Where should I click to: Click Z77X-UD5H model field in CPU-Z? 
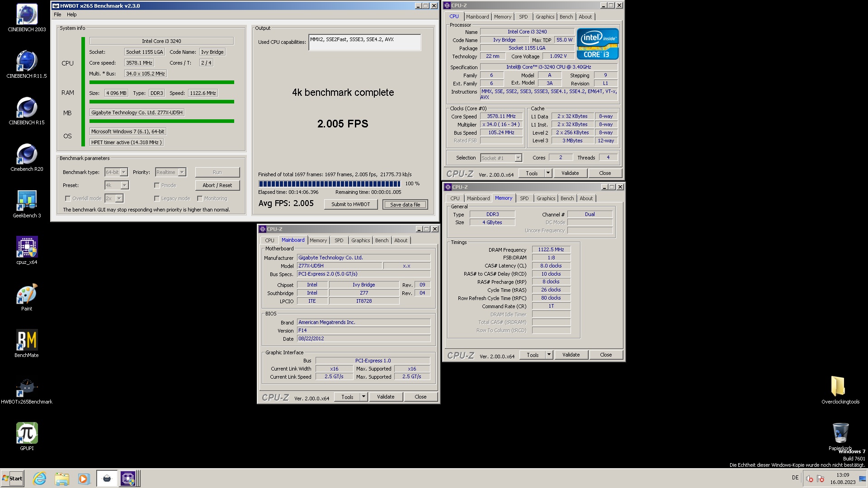[x=339, y=266]
